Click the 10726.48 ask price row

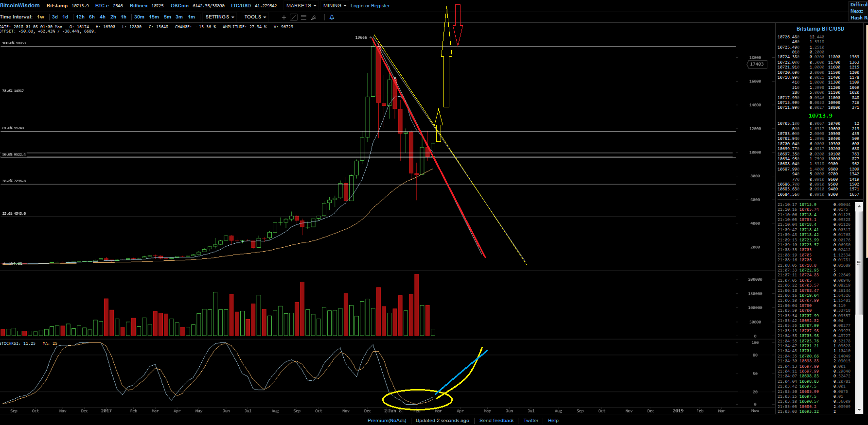(801, 37)
